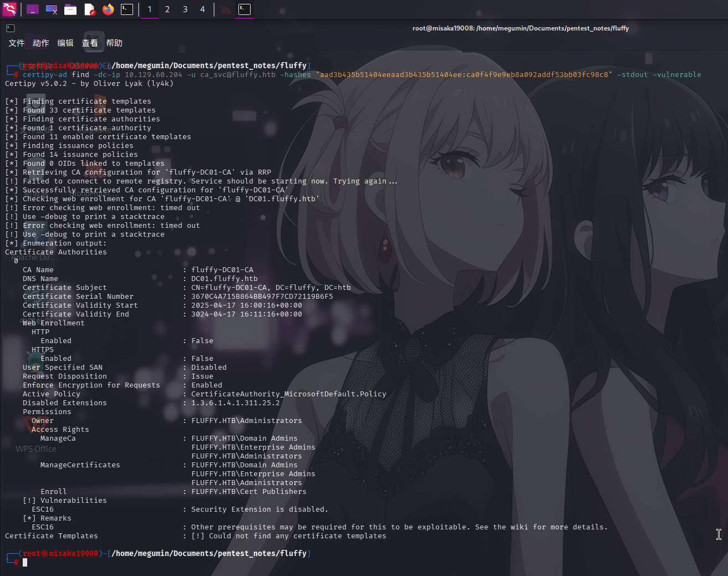The image size is (728, 576).
Task: Click the Active Policy value
Action: (x=289, y=394)
